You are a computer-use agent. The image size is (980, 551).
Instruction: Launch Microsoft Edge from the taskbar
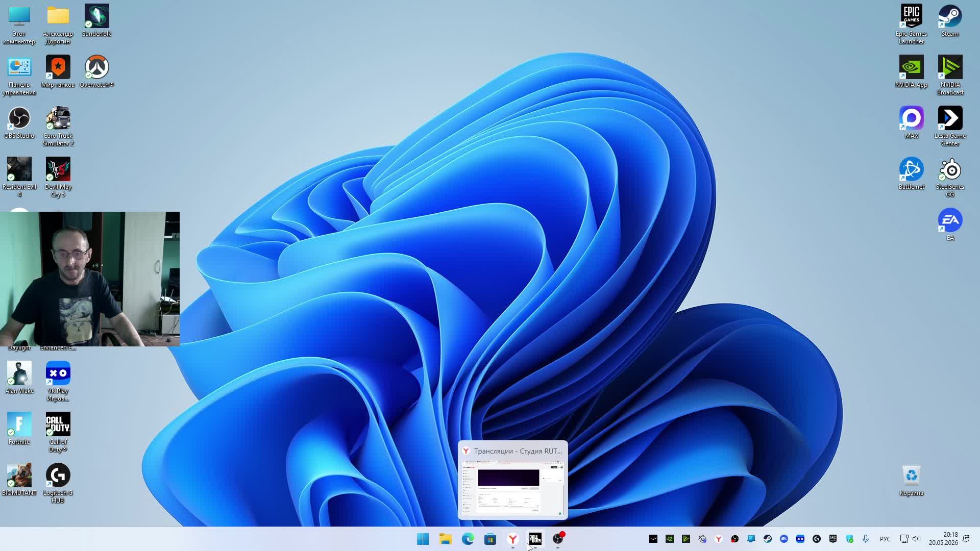(468, 539)
